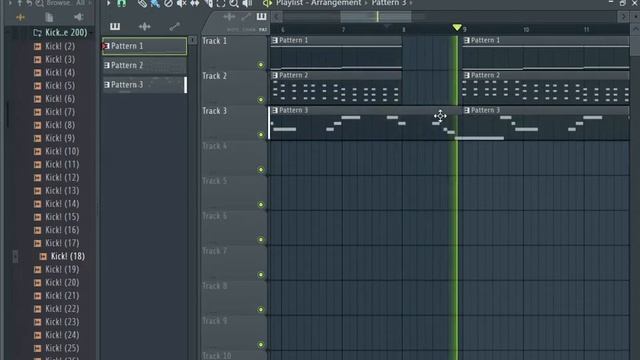
Task: Mute Track 2 using its green dot
Action: 261,100
